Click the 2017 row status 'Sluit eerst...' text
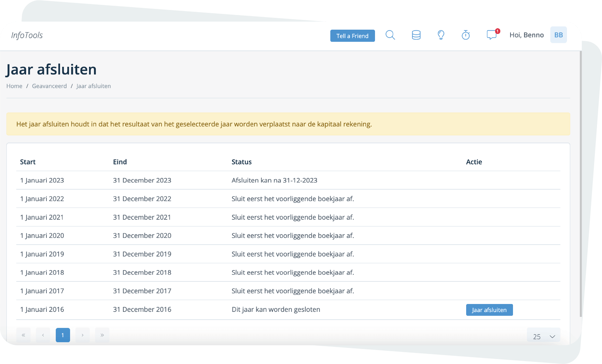The width and height of the screenshot is (602, 364). tap(293, 291)
